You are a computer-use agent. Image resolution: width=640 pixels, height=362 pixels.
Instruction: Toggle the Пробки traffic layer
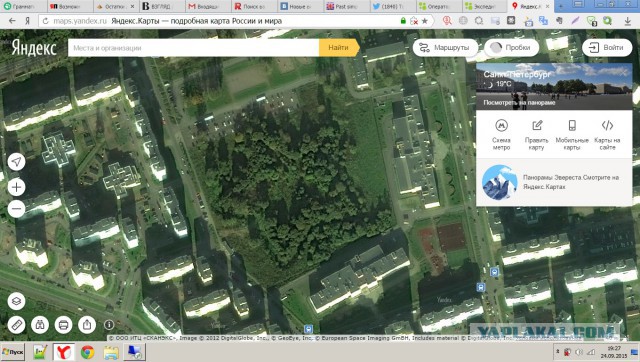click(511, 48)
